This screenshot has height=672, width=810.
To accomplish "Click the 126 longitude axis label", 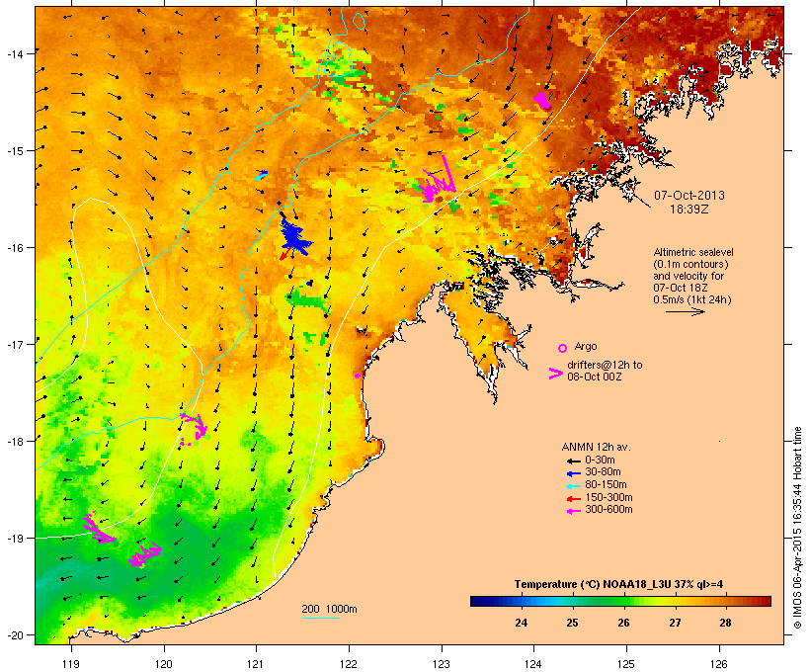I will point(718,664).
